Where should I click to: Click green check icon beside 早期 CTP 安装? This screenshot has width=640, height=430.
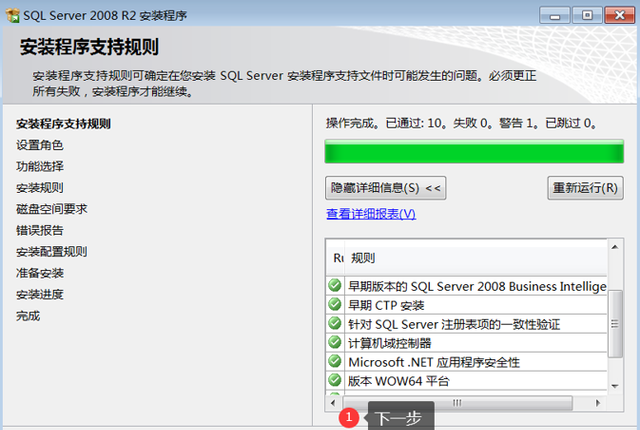(335, 304)
